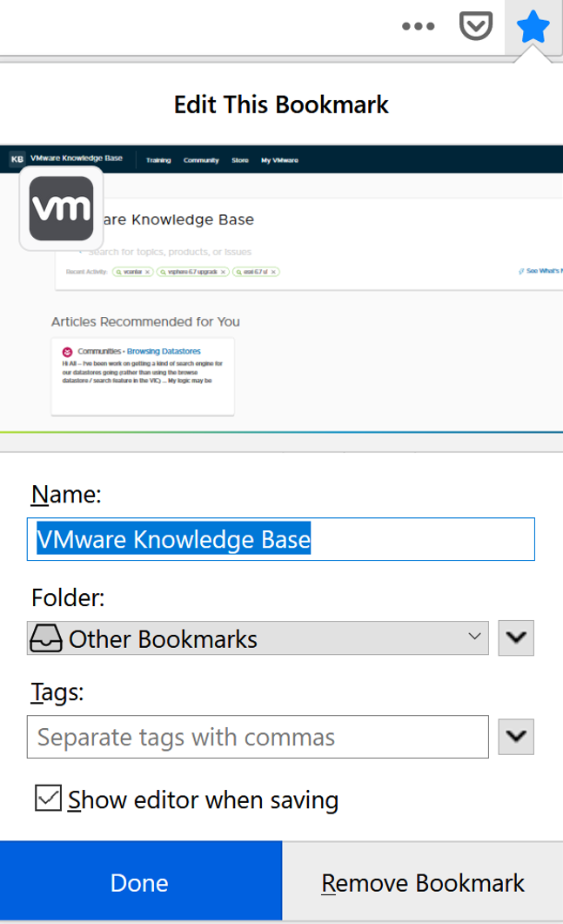Screen dimensions: 563x924
Task: Select My VMware in preview navbar
Action: point(279,160)
